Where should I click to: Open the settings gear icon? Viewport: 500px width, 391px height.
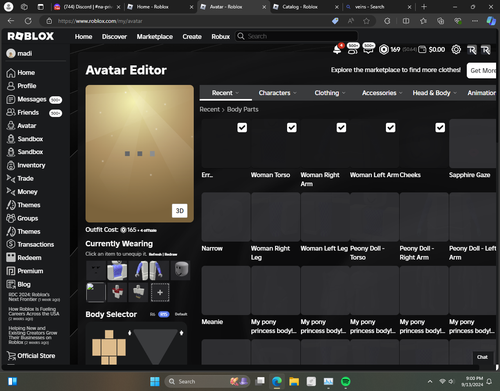(x=456, y=50)
